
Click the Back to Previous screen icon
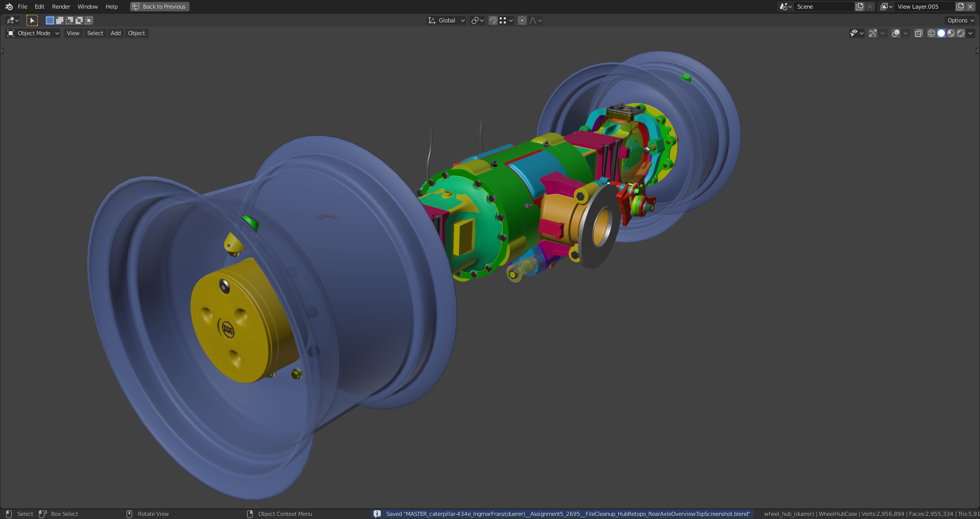coord(136,7)
